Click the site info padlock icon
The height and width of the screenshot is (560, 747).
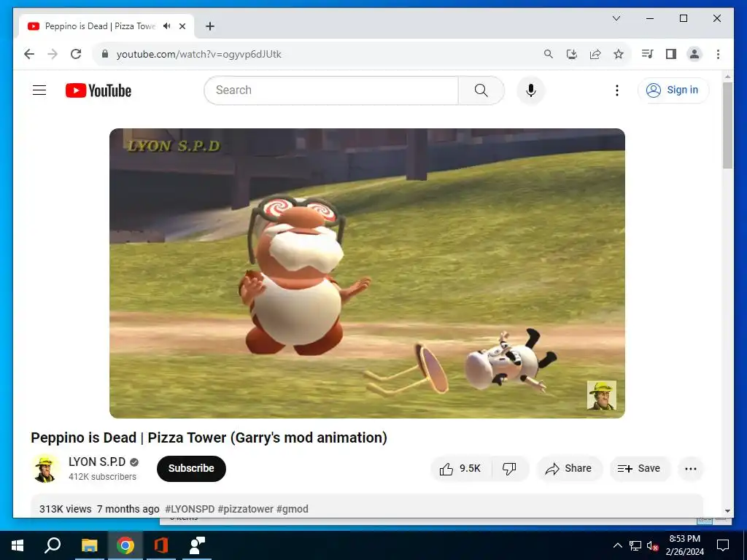click(x=105, y=54)
